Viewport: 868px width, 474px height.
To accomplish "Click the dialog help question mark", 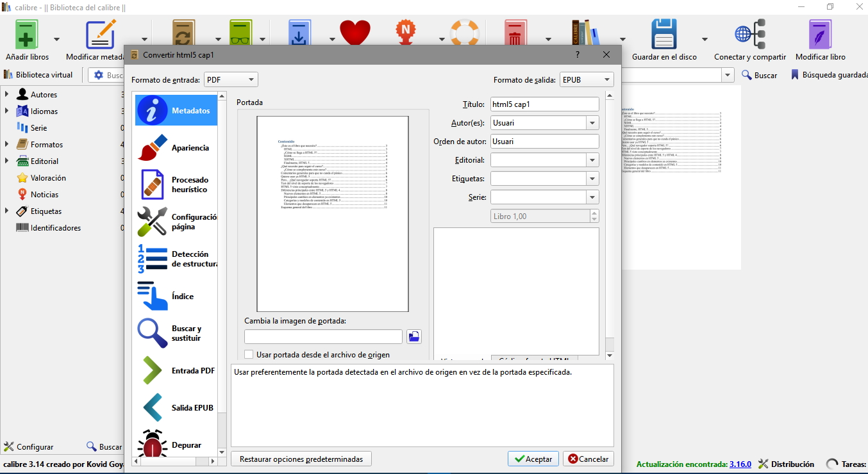I will tap(578, 54).
